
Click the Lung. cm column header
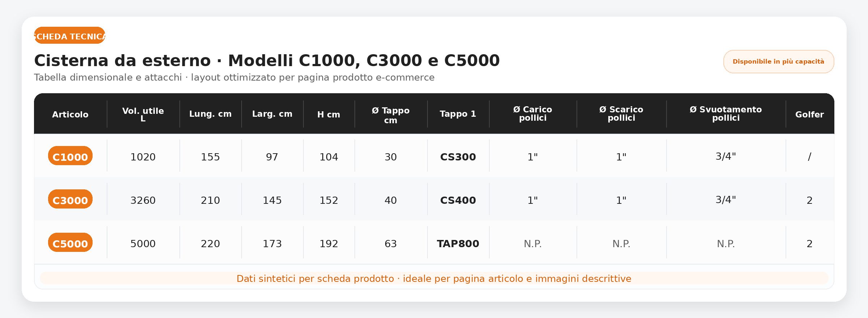(x=210, y=114)
